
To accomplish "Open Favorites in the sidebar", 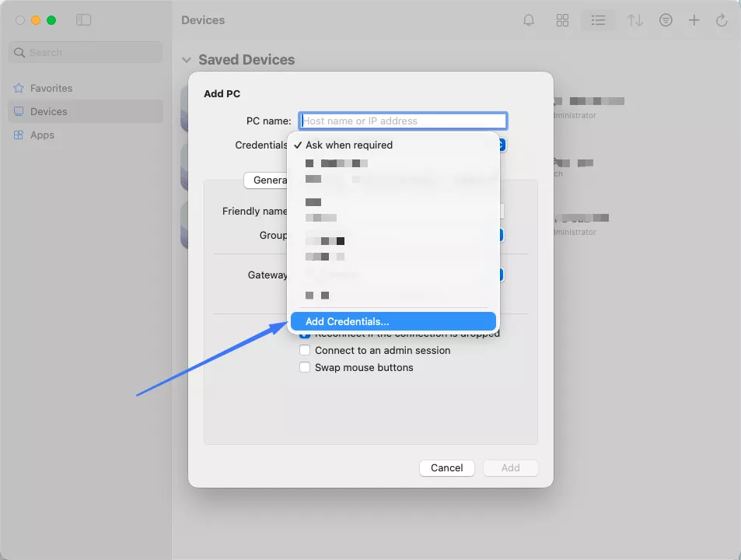I will [51, 89].
